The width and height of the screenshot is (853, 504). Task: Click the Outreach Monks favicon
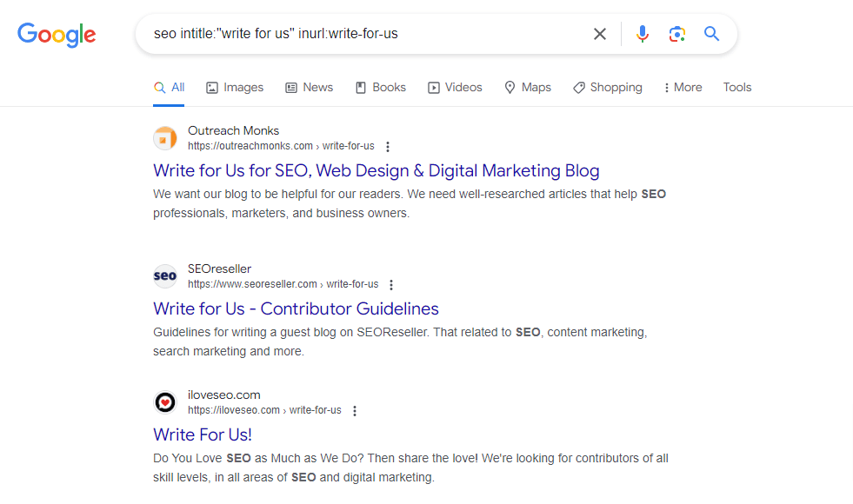pos(165,137)
